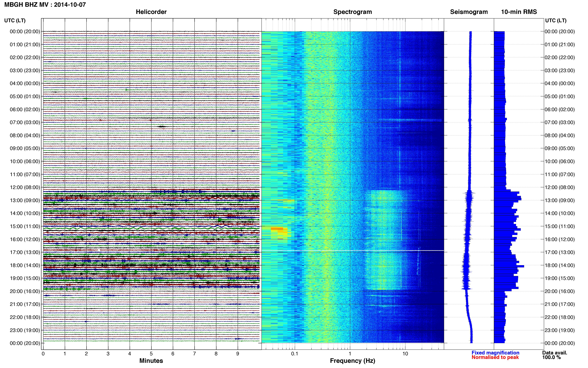The height and width of the screenshot is (368, 588).
Task: Click the right '02:00 (22:00)' time label
Action: pyautogui.click(x=560, y=57)
